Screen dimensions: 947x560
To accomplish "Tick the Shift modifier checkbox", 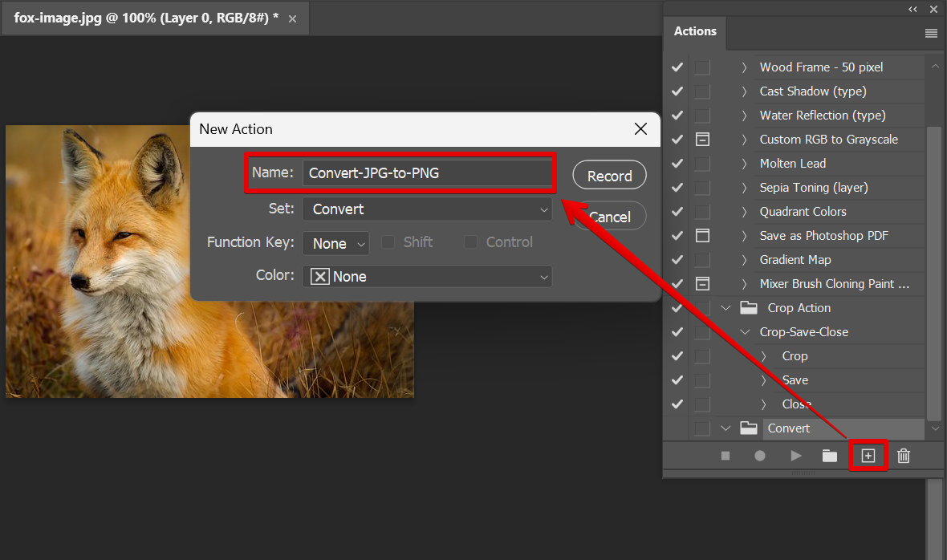I will (x=388, y=242).
